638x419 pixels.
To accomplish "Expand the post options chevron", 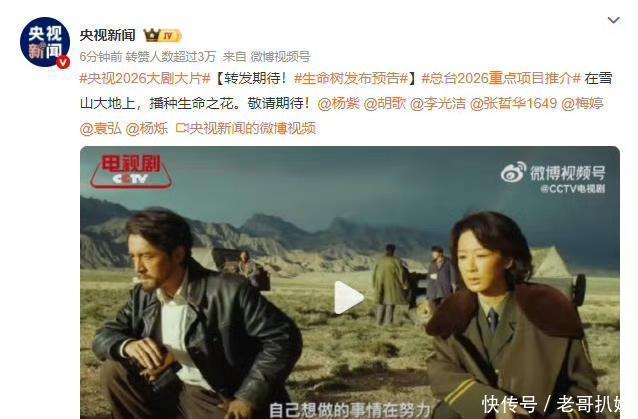I will click(613, 20).
